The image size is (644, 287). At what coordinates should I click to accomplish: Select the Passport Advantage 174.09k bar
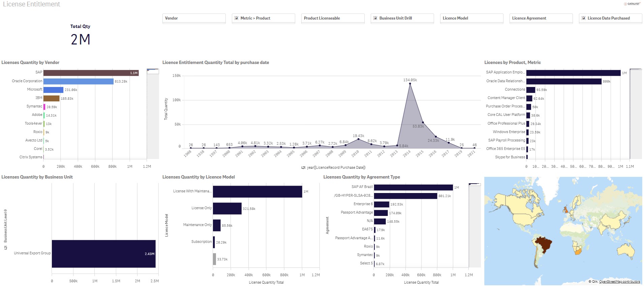coord(381,213)
